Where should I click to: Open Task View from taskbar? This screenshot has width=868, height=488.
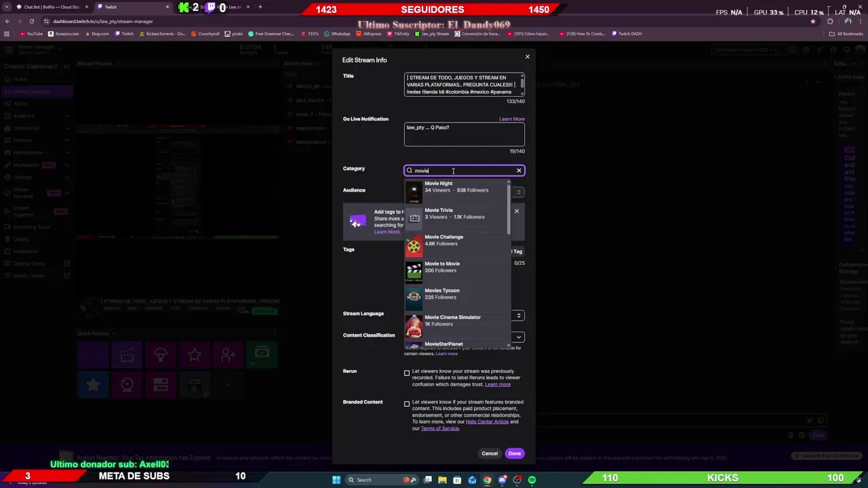coord(427,480)
